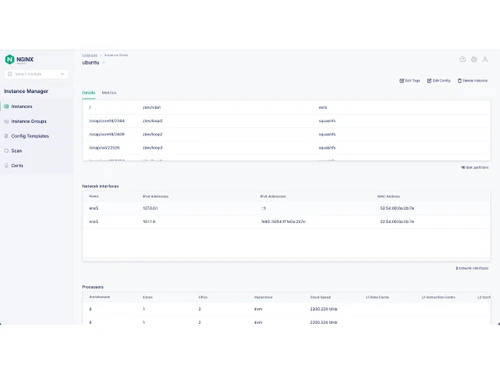Click the Cores column header
Viewport: 500px width, 375px height.
click(x=148, y=297)
